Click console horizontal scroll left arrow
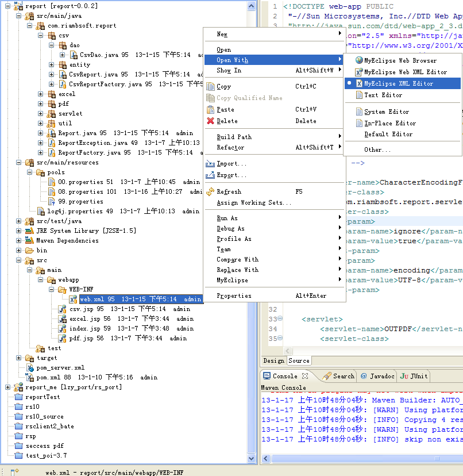The width and height of the screenshot is (463, 476). (x=266, y=458)
